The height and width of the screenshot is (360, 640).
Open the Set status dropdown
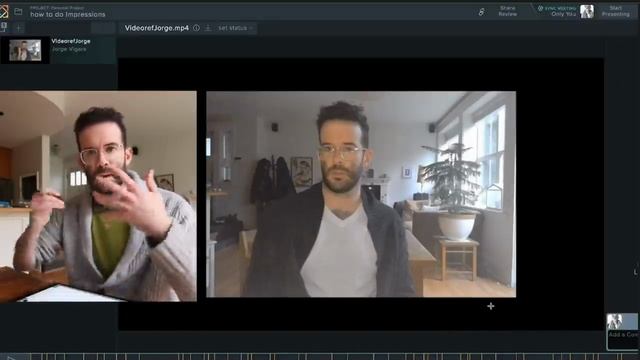point(235,28)
